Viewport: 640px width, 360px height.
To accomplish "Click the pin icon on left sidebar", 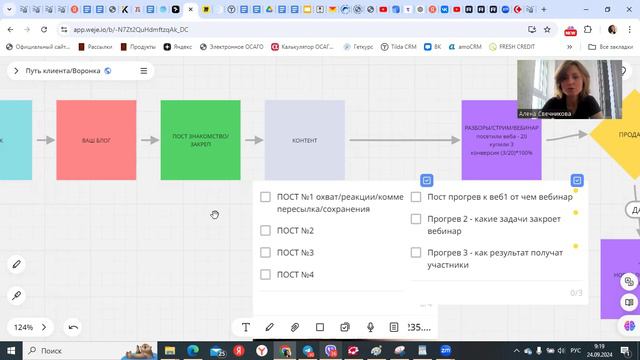I will 16,295.
